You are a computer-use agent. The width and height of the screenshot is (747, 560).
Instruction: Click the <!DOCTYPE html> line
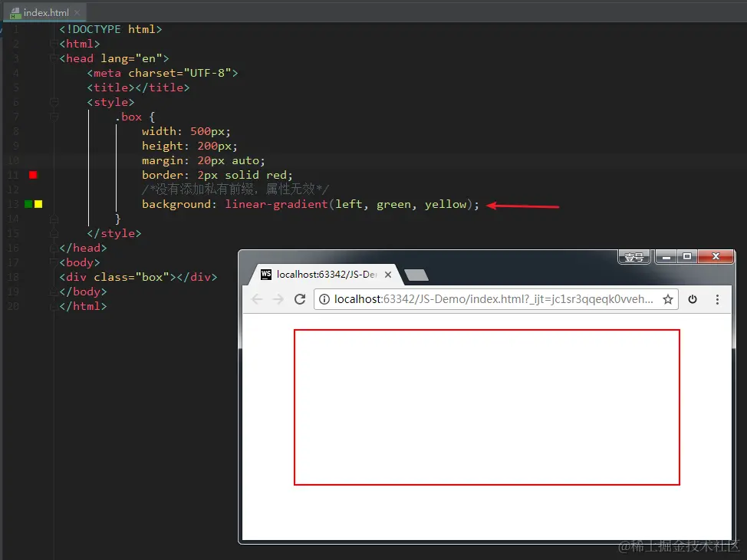110,29
